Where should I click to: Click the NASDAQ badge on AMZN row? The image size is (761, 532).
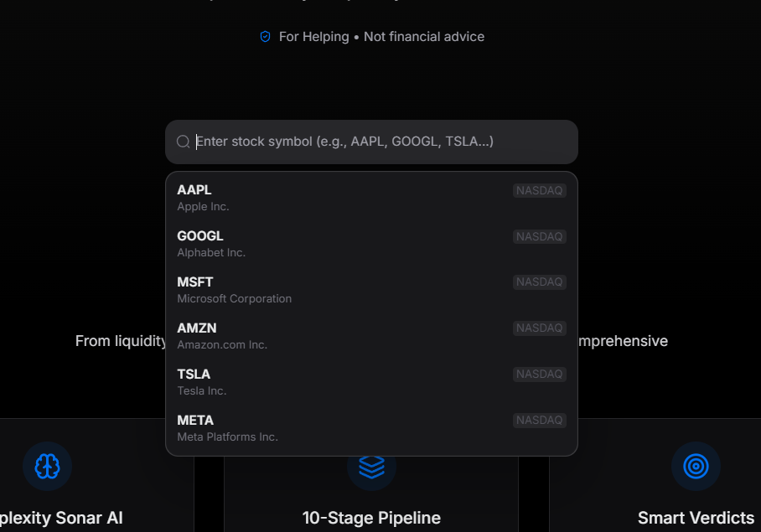pos(539,328)
